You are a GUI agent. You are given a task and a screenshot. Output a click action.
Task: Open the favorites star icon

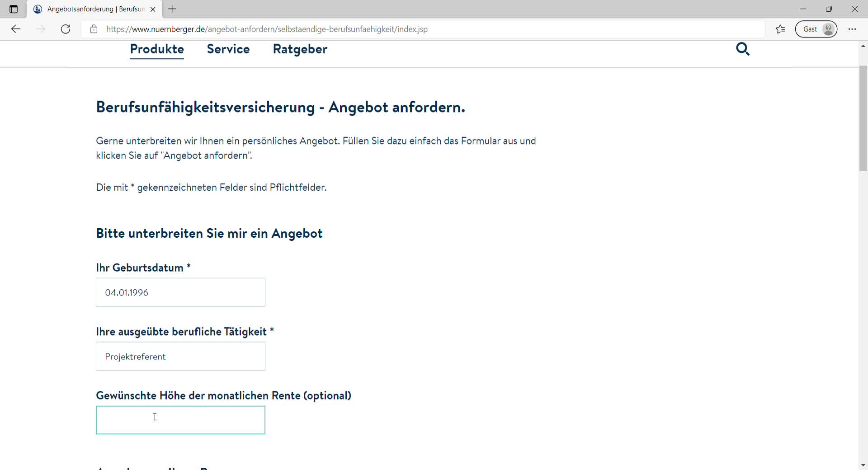(780, 29)
